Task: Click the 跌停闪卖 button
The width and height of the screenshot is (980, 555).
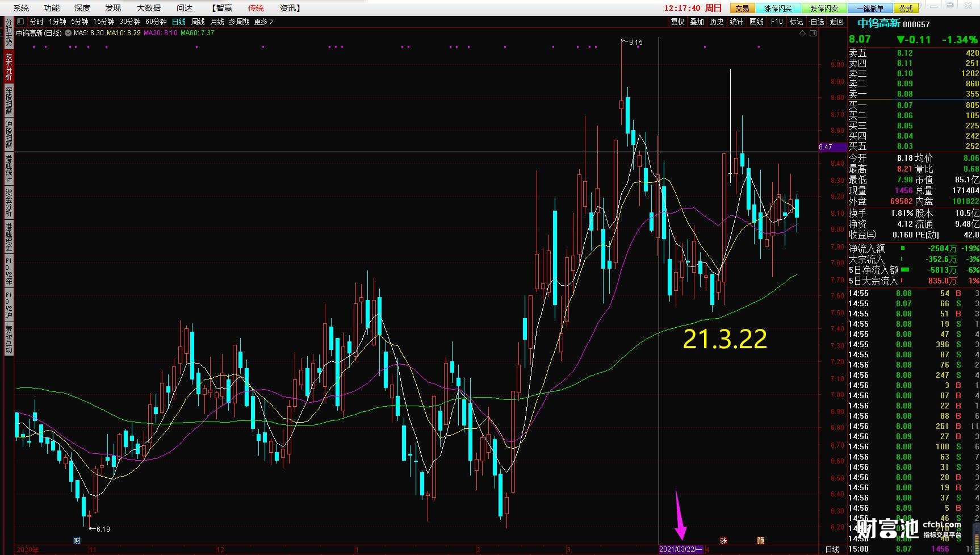Action: [x=824, y=8]
